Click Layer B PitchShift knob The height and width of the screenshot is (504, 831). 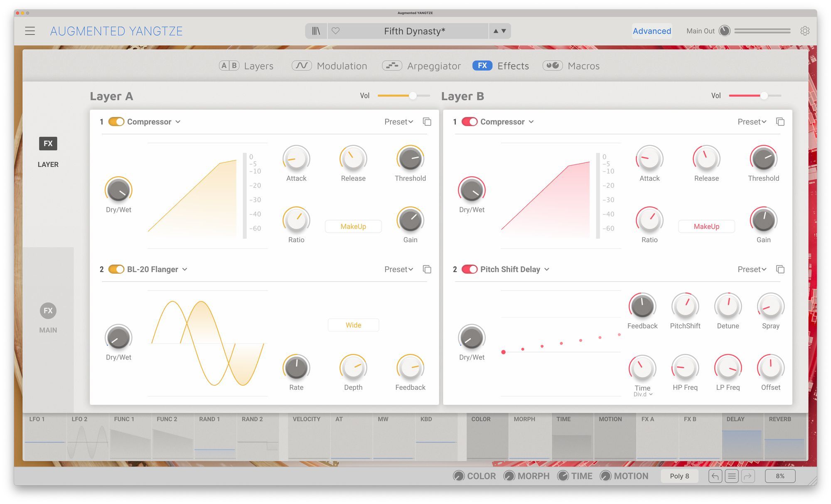pos(685,306)
